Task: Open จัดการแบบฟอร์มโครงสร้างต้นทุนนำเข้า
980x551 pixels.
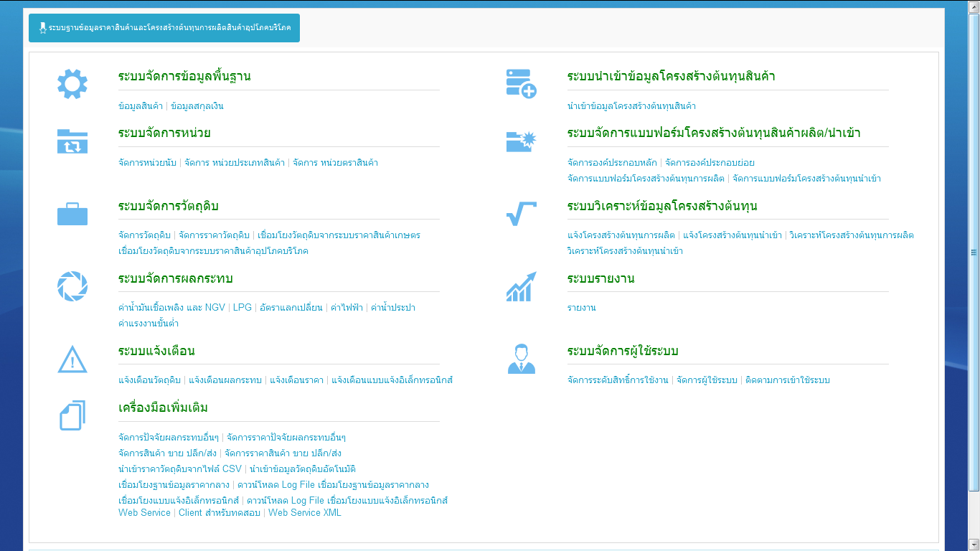Action: (806, 179)
